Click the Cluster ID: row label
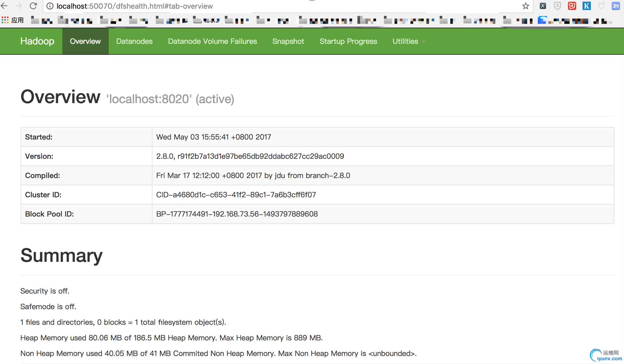624x364 pixels. coord(43,195)
